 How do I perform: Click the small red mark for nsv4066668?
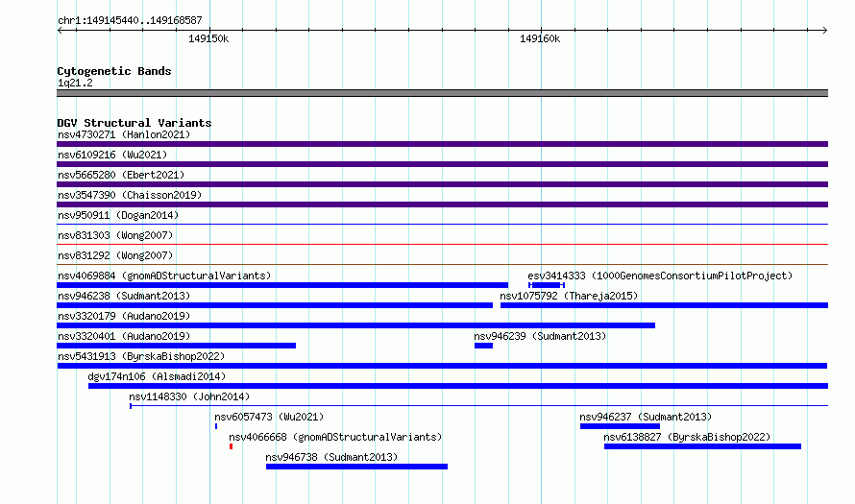(x=232, y=446)
